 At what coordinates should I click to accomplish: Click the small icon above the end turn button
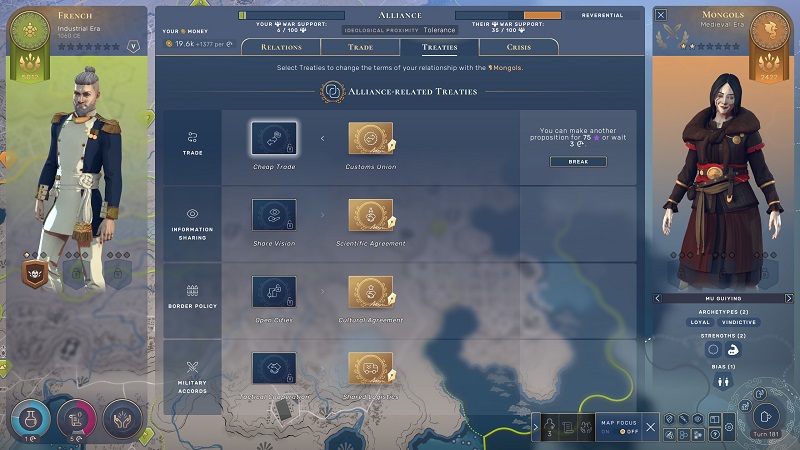(x=760, y=393)
